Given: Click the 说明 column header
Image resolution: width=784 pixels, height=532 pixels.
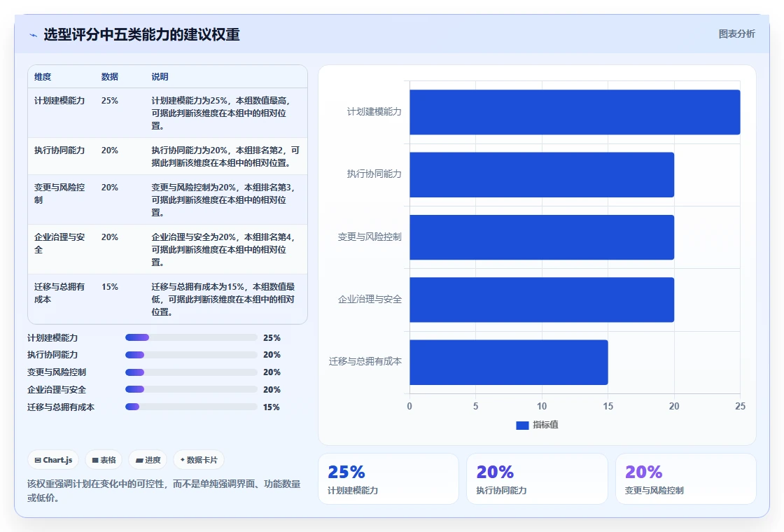Looking at the screenshot, I should click(x=160, y=76).
